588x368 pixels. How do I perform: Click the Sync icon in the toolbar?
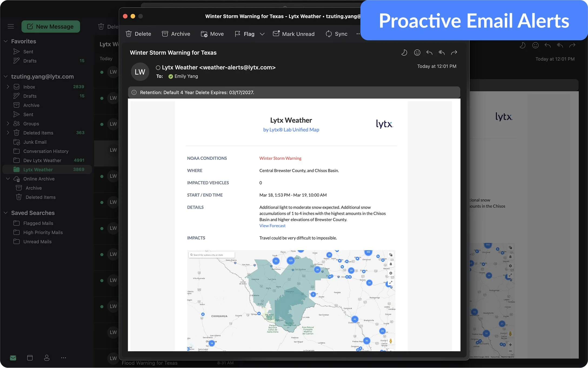coord(329,34)
